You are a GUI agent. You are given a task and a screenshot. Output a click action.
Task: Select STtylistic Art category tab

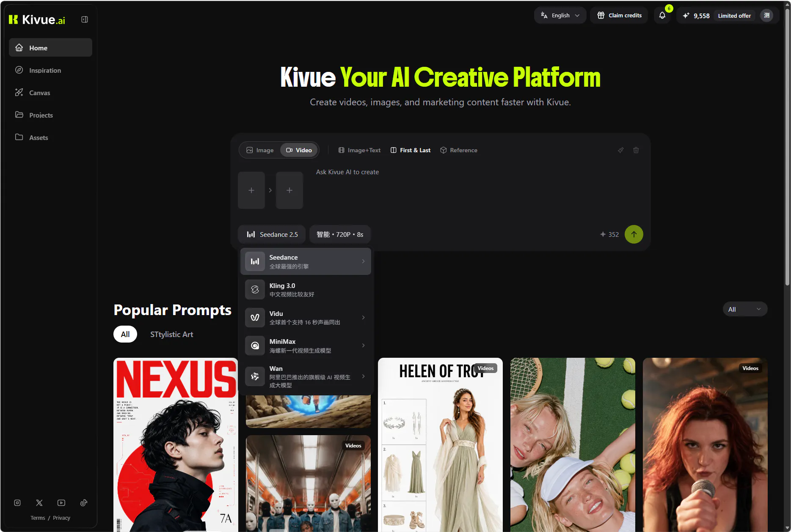click(x=171, y=334)
